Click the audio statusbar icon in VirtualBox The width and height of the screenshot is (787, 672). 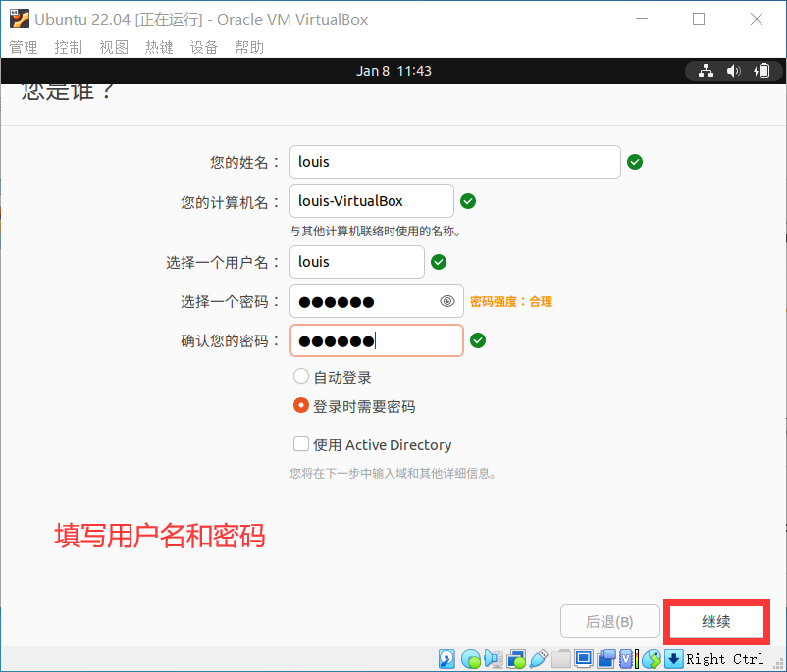click(492, 658)
